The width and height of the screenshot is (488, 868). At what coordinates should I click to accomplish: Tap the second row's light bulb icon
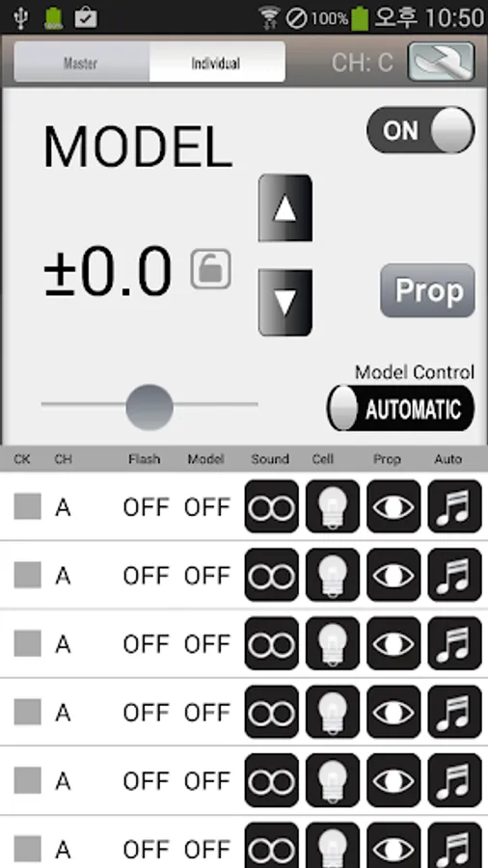point(333,575)
